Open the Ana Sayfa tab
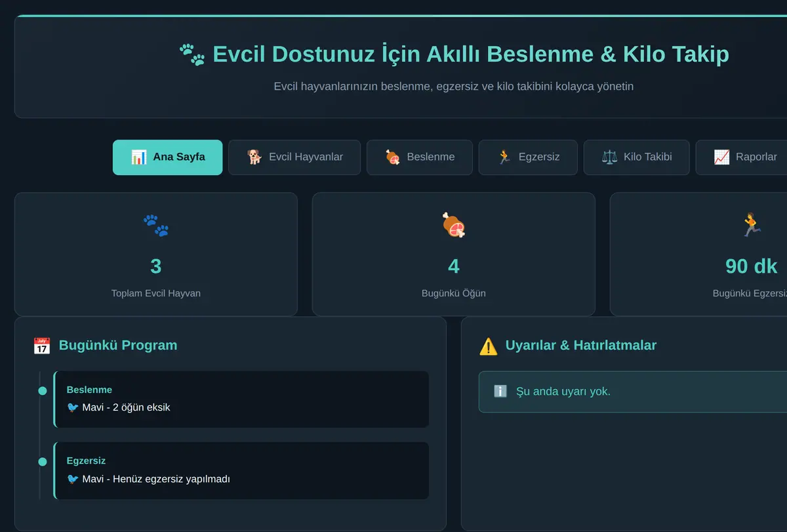This screenshot has width=787, height=532. point(167,157)
